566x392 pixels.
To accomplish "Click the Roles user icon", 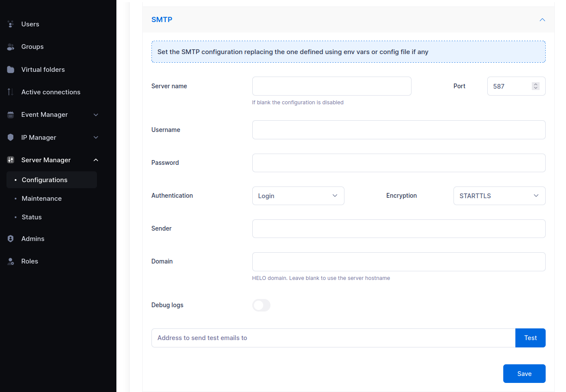I will 11,261.
